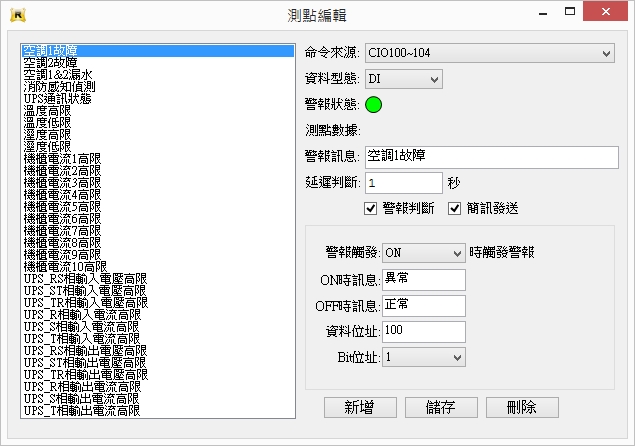Click the green 警報狀態 indicator light

[373, 105]
